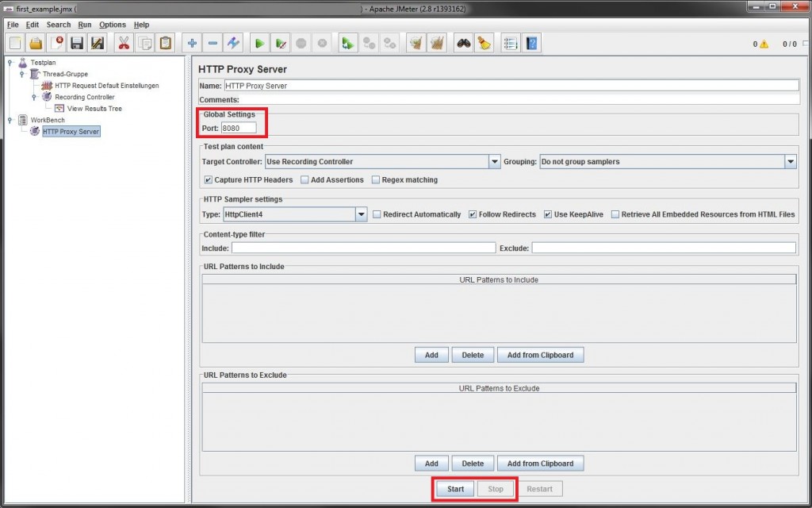Click the Clear All double-broom icon
This screenshot has height=508, width=812.
pos(438,43)
